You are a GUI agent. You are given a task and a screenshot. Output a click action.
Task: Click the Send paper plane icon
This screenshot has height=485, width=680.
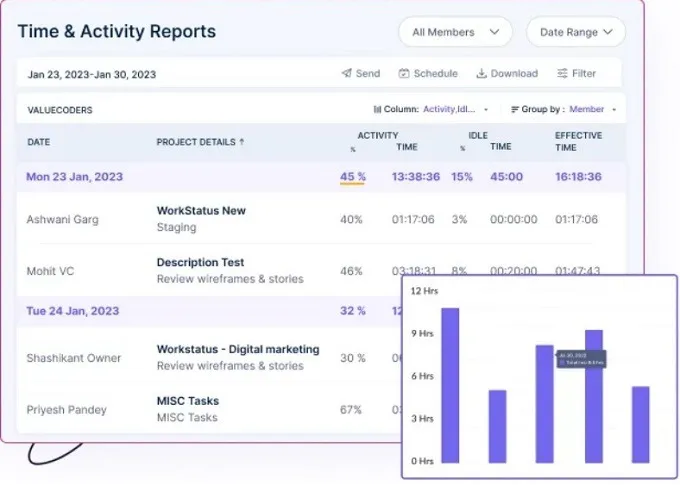346,74
